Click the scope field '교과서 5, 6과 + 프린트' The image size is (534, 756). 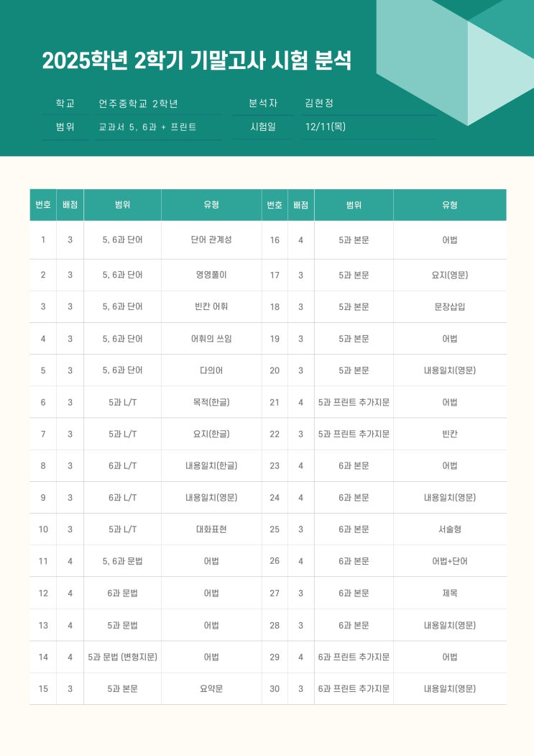tap(147, 127)
